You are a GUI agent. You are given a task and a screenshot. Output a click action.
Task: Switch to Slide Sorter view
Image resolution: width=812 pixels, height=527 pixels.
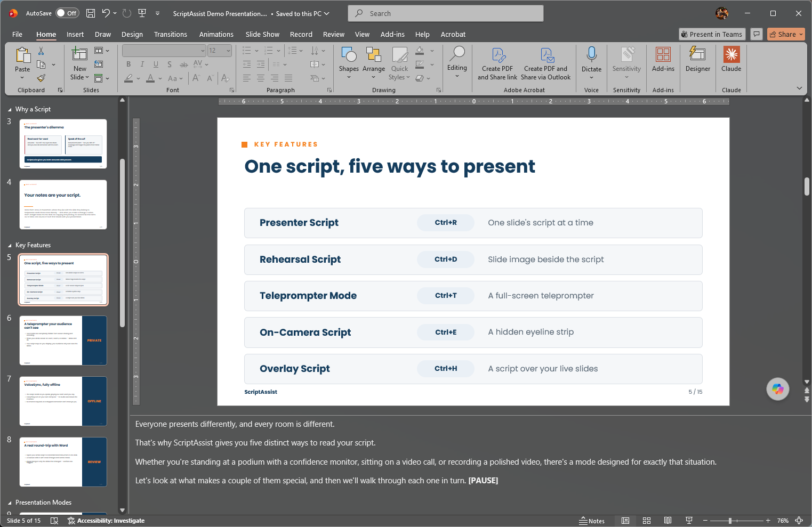pos(647,521)
